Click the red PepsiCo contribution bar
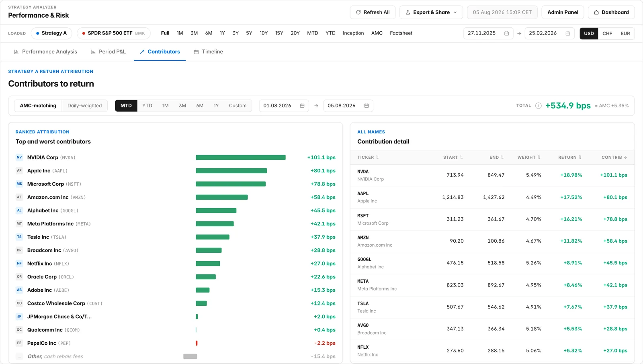The width and height of the screenshot is (643, 364). 197,343
